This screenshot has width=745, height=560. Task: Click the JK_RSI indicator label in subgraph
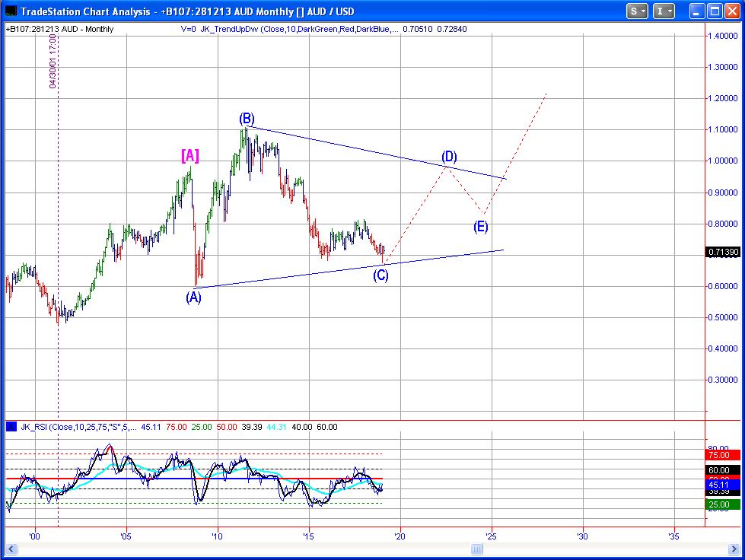79,427
